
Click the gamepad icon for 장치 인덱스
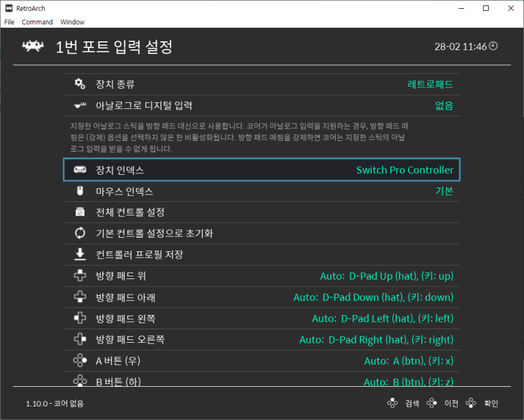point(80,169)
